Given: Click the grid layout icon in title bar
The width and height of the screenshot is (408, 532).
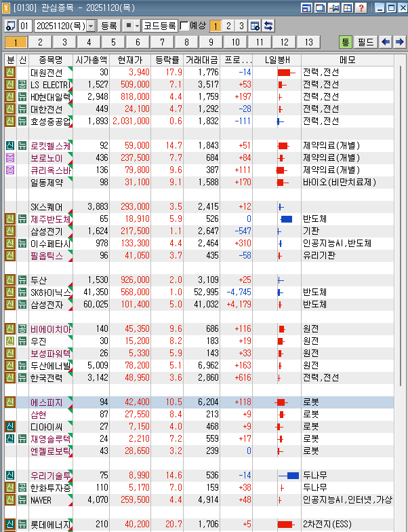Looking at the screenshot, I should (347, 8).
